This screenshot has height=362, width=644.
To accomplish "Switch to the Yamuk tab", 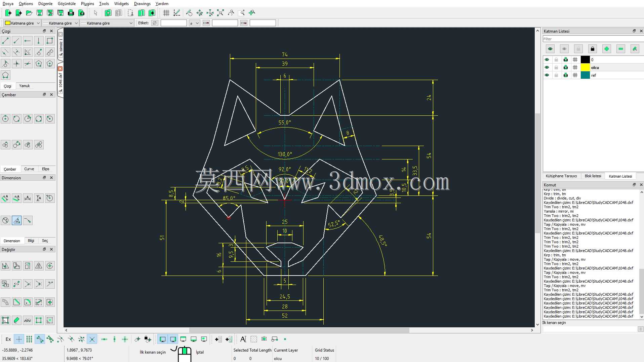I will (25, 86).
